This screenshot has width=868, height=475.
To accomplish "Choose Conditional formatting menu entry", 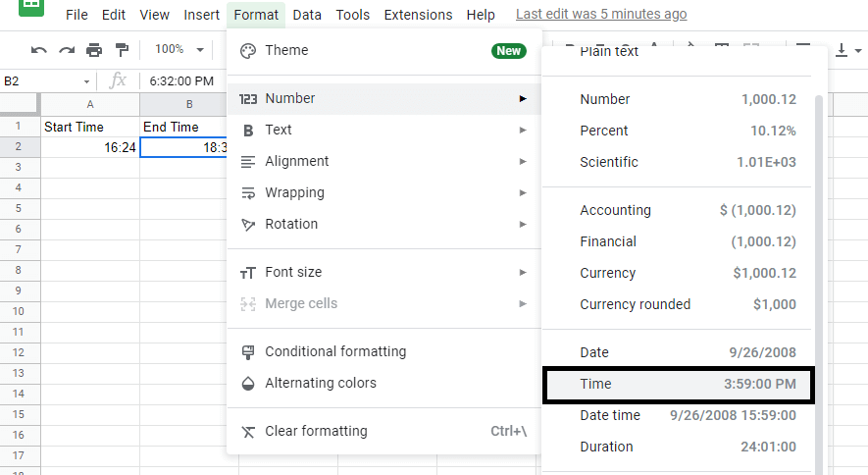I will [383, 352].
